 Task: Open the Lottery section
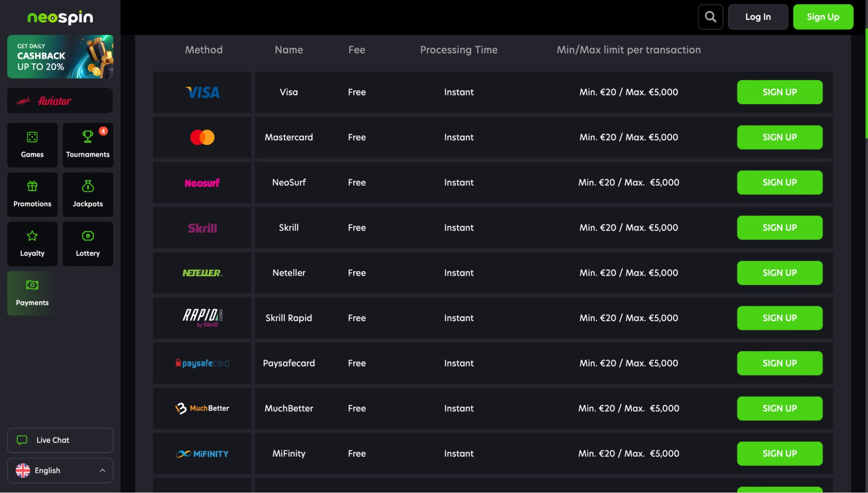87,243
